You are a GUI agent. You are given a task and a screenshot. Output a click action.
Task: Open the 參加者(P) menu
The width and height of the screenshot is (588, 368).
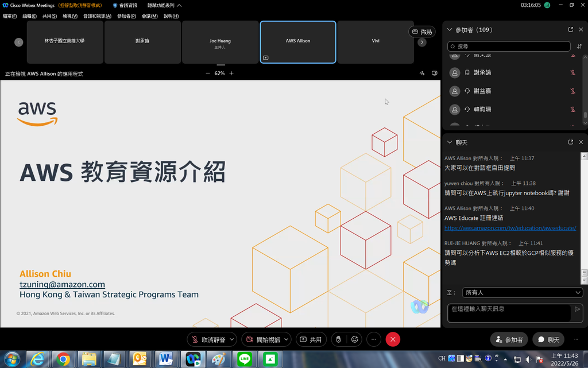click(x=126, y=16)
